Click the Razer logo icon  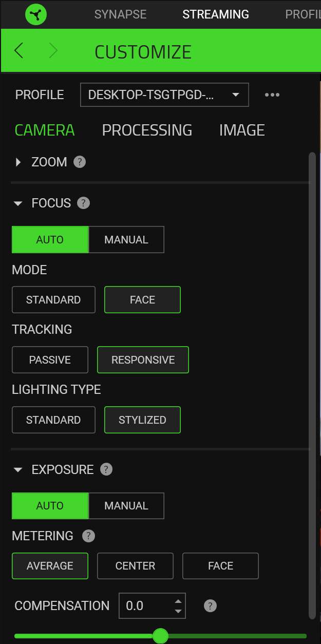tap(36, 14)
